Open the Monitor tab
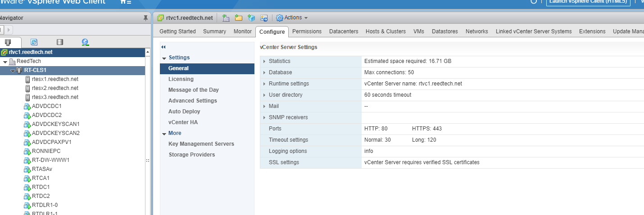This screenshot has height=215, width=644. tap(243, 31)
